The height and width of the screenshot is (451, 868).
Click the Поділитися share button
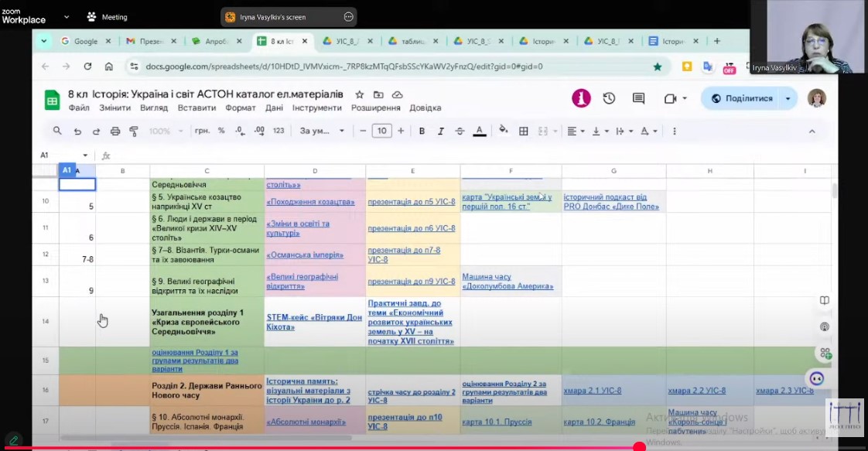tap(741, 98)
